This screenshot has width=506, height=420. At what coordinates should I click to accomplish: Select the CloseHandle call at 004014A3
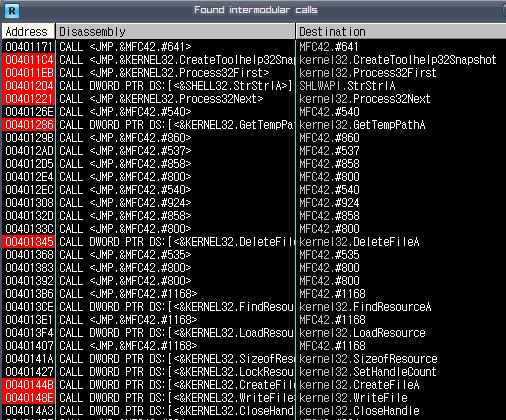click(254, 411)
